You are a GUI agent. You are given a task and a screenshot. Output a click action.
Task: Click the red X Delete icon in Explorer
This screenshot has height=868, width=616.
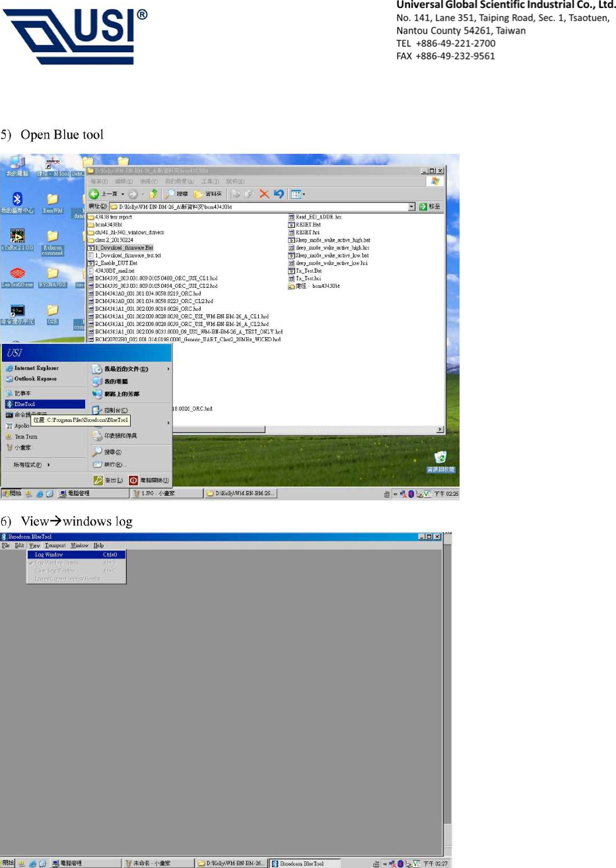pos(264,194)
